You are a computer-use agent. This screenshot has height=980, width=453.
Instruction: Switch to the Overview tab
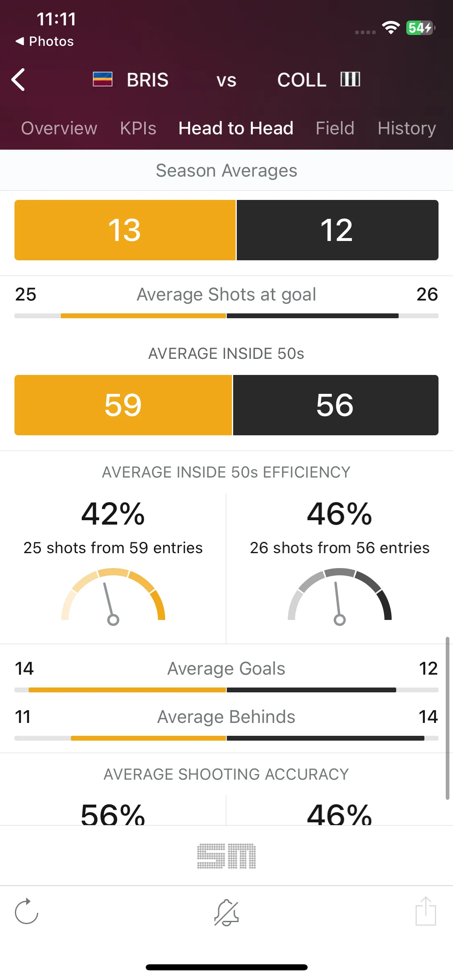click(59, 128)
